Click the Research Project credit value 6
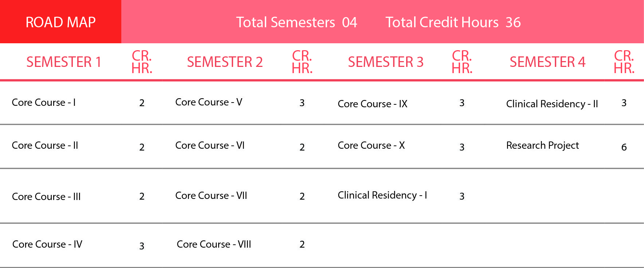 point(624,147)
